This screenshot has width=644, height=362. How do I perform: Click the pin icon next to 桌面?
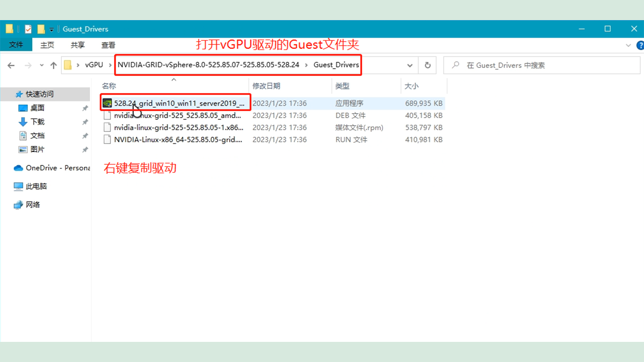coord(85,108)
